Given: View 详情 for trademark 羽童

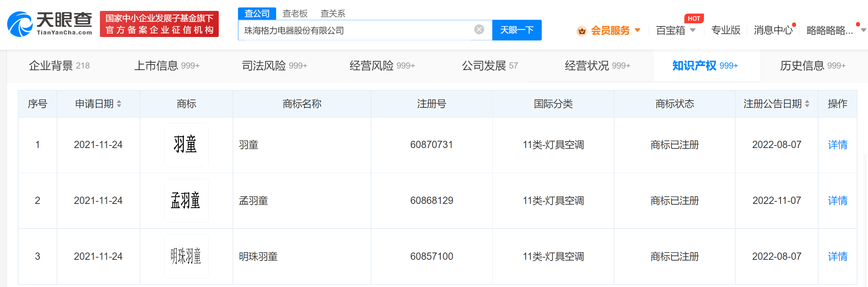Looking at the screenshot, I should [x=837, y=145].
